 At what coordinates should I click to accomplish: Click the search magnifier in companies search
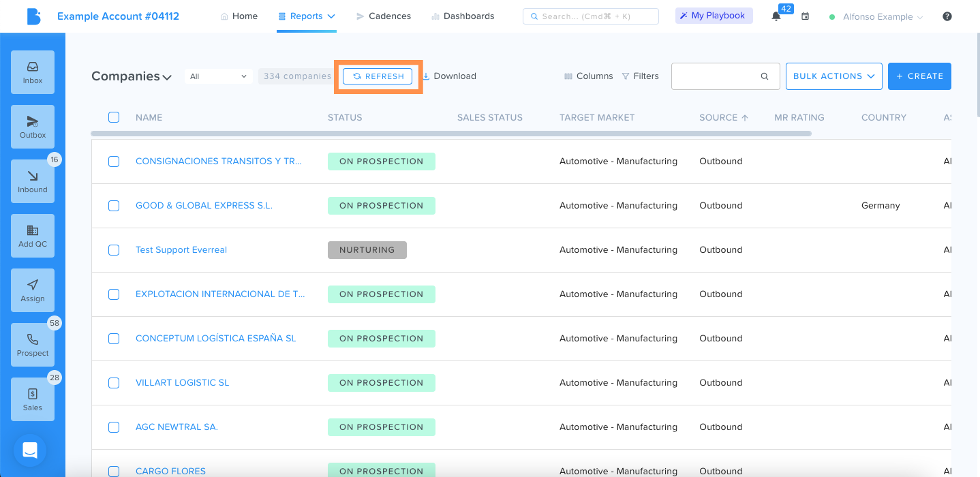point(765,76)
